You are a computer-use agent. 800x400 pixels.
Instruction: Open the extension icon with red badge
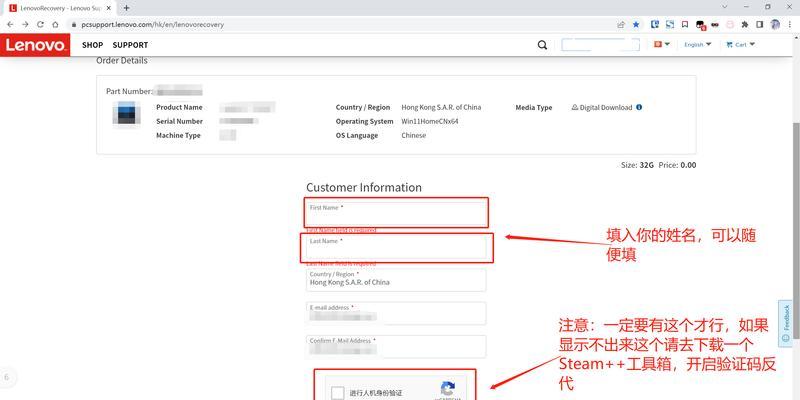[701, 24]
